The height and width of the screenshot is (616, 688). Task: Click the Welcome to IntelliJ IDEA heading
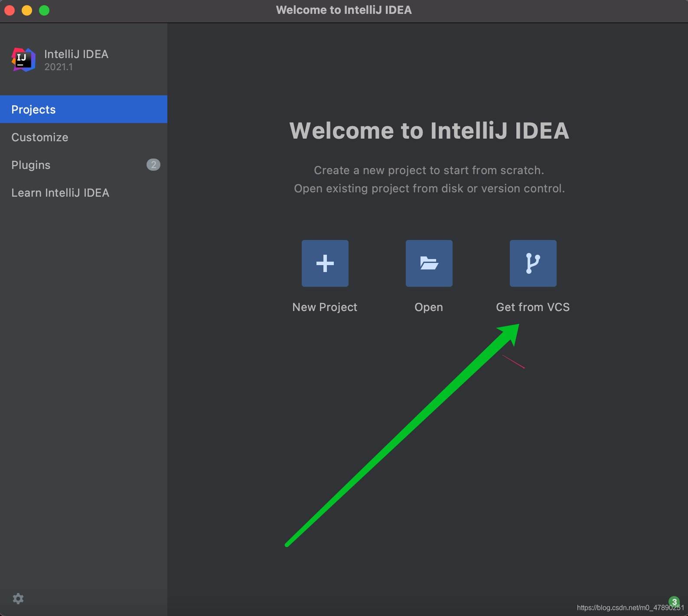[429, 130]
